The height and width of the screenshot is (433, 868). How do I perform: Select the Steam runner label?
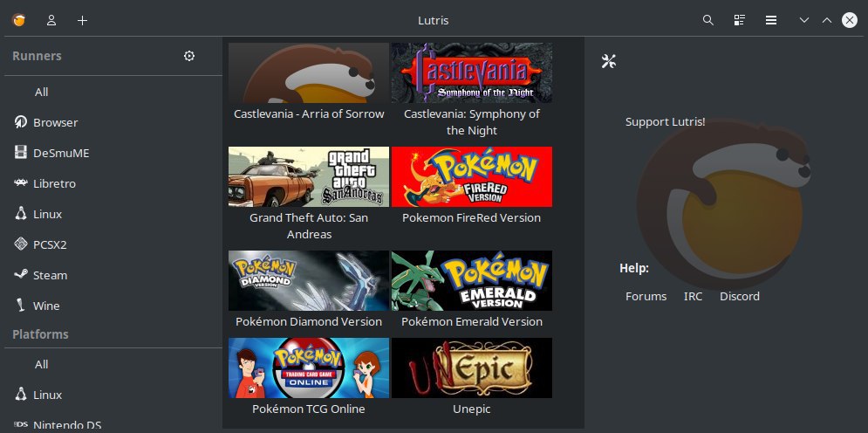pyautogui.click(x=50, y=275)
